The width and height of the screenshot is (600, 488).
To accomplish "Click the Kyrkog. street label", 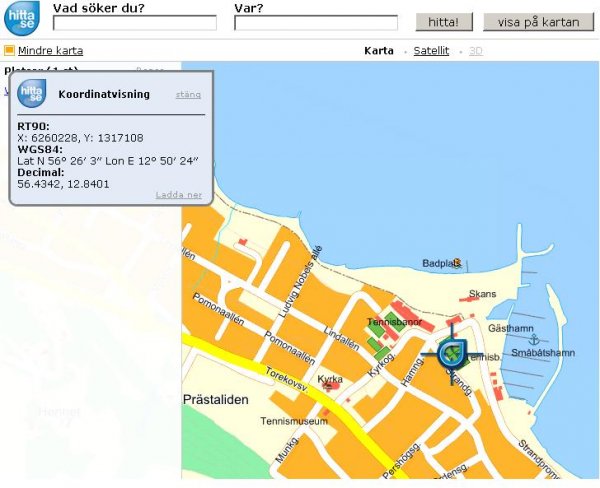I will pyautogui.click(x=381, y=365).
